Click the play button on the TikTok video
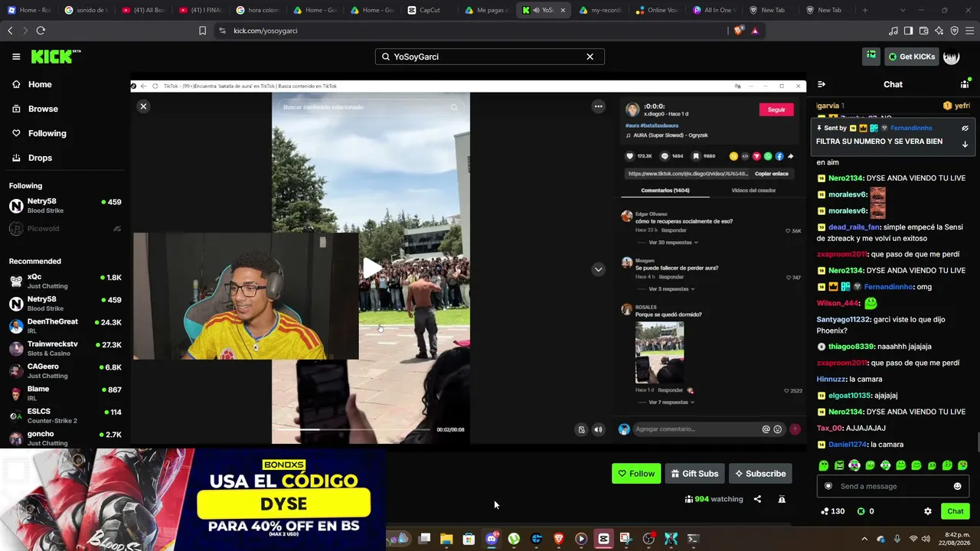The height and width of the screenshot is (551, 980). (x=371, y=268)
